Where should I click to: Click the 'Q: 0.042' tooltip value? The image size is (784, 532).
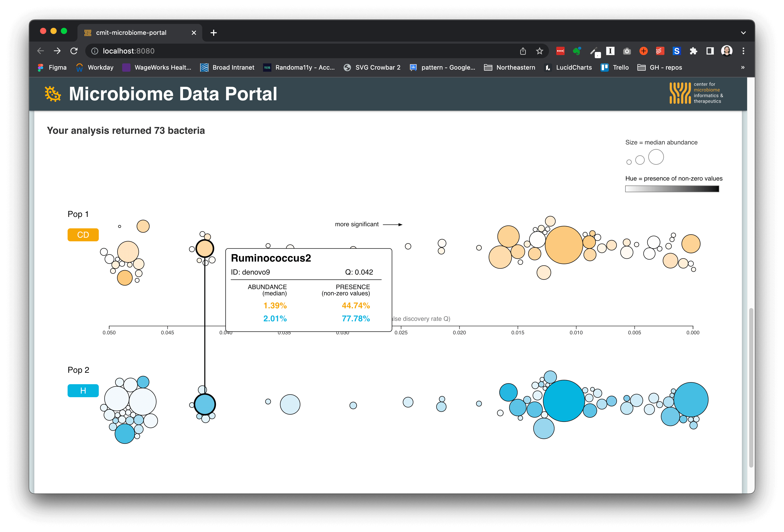[x=359, y=272]
